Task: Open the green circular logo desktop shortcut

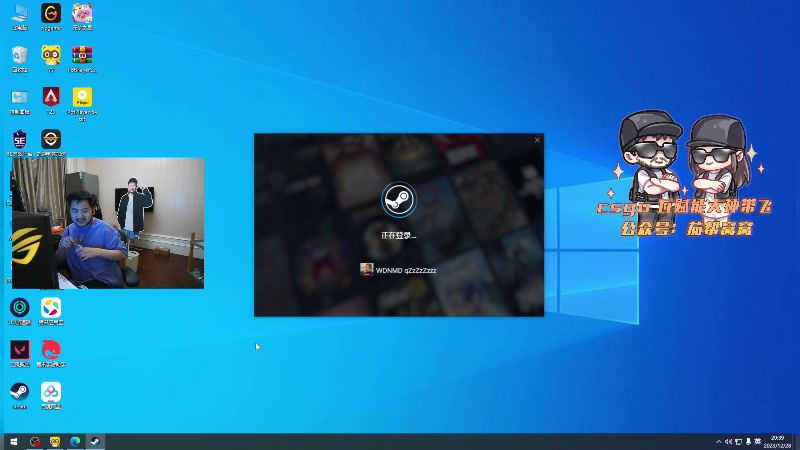Action: pyautogui.click(x=19, y=311)
